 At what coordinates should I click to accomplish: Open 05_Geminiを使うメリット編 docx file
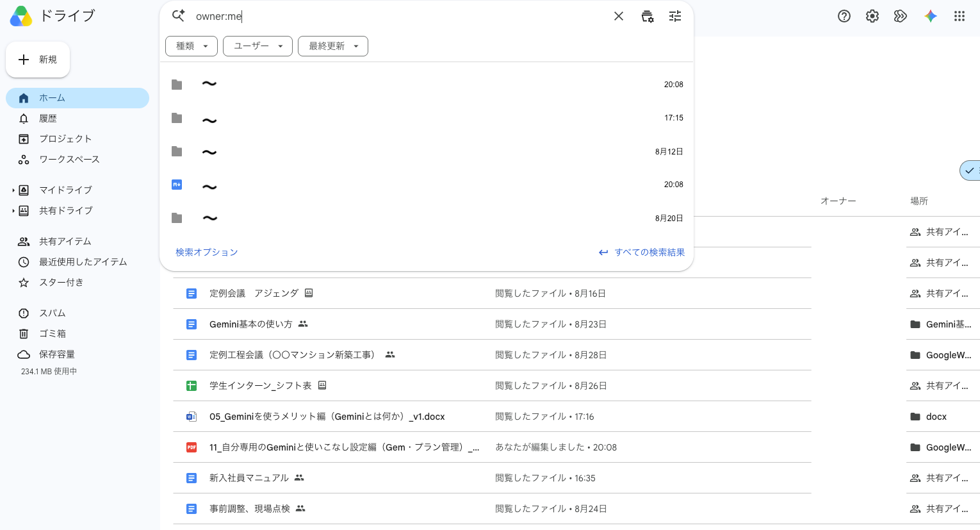point(327,417)
